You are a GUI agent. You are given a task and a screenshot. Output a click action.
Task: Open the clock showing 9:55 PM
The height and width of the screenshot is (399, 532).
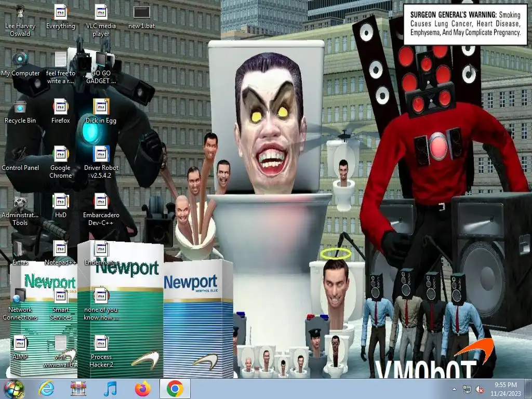506,389
